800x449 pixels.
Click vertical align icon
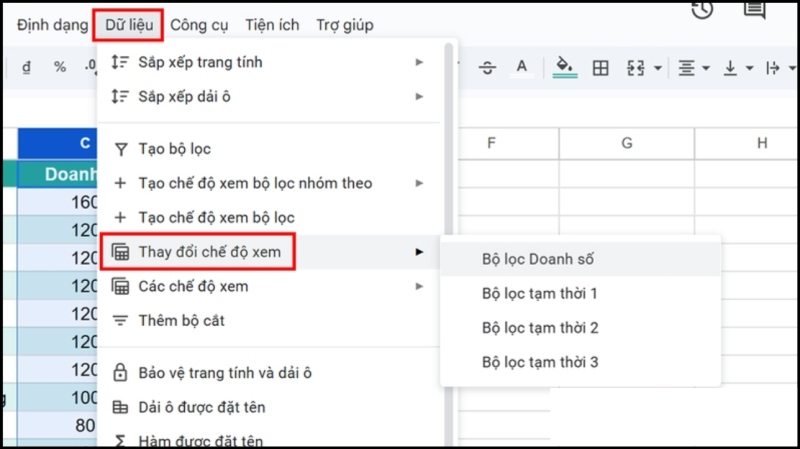(x=730, y=67)
